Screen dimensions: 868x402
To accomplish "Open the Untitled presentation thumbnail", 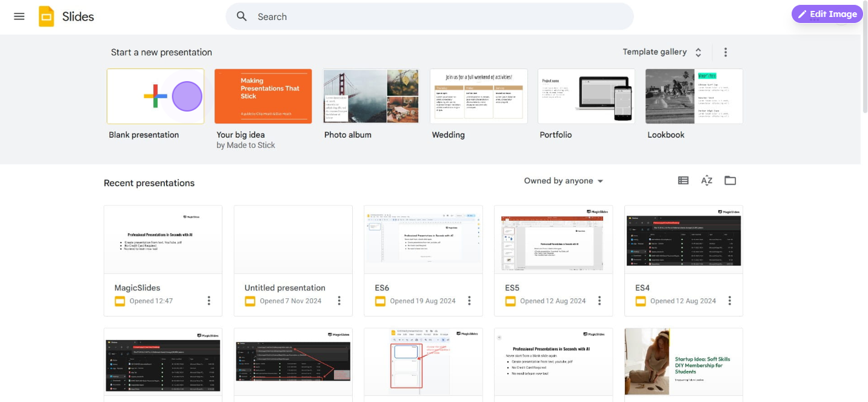I will point(293,240).
